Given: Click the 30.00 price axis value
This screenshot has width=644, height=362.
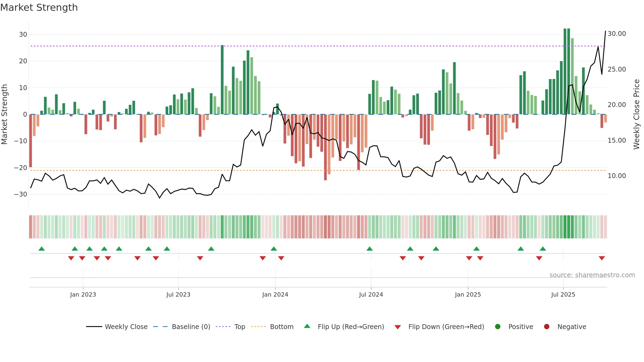Looking at the screenshot, I should [617, 34].
